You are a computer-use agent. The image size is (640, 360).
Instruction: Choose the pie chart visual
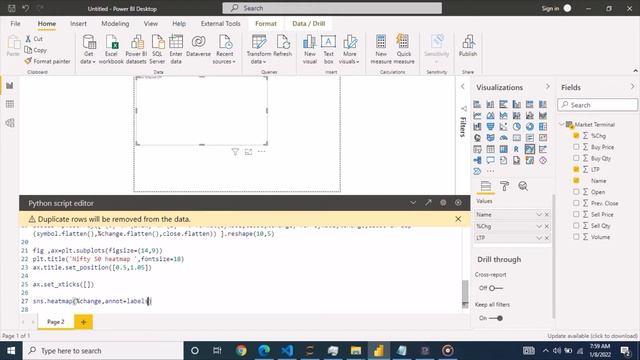pyautogui.click(x=516, y=127)
